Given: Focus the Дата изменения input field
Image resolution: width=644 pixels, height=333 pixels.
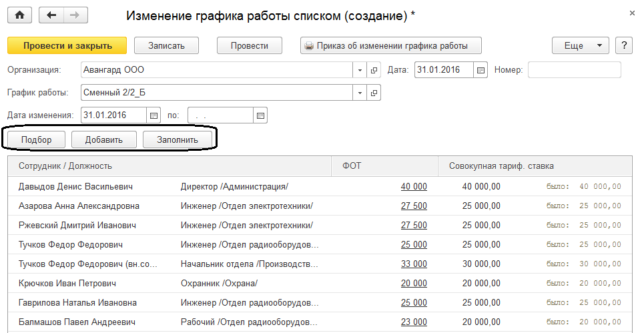Looking at the screenshot, I should coord(113,115).
